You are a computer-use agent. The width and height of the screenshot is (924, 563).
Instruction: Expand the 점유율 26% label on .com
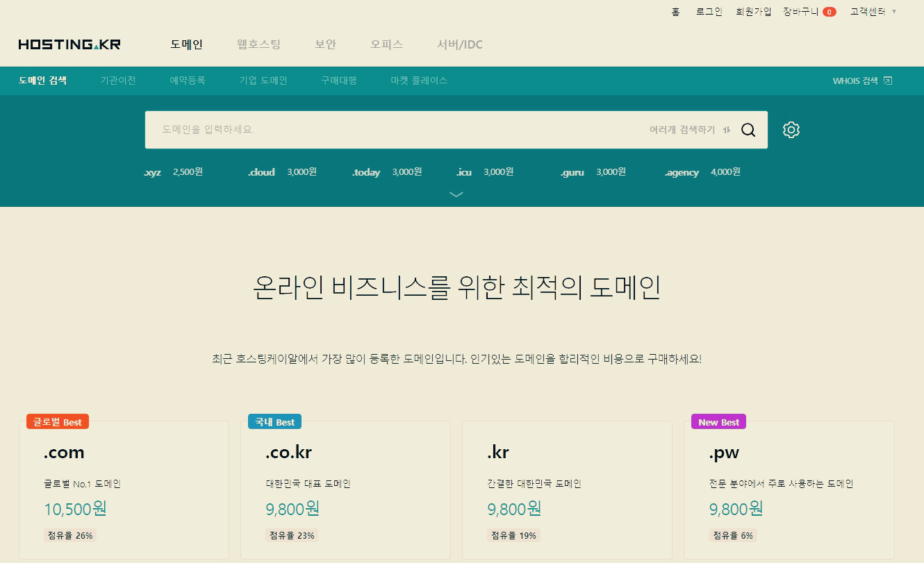coord(69,535)
